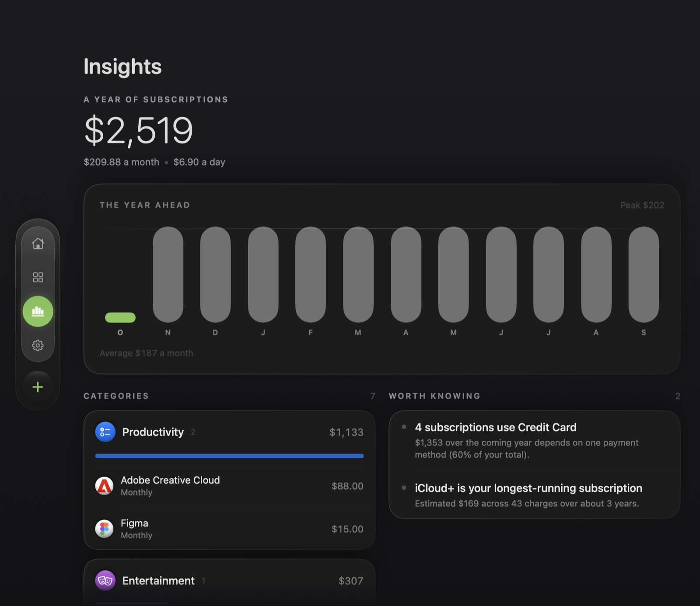Expand the Entertainment category header
The width and height of the screenshot is (700, 606).
229,581
